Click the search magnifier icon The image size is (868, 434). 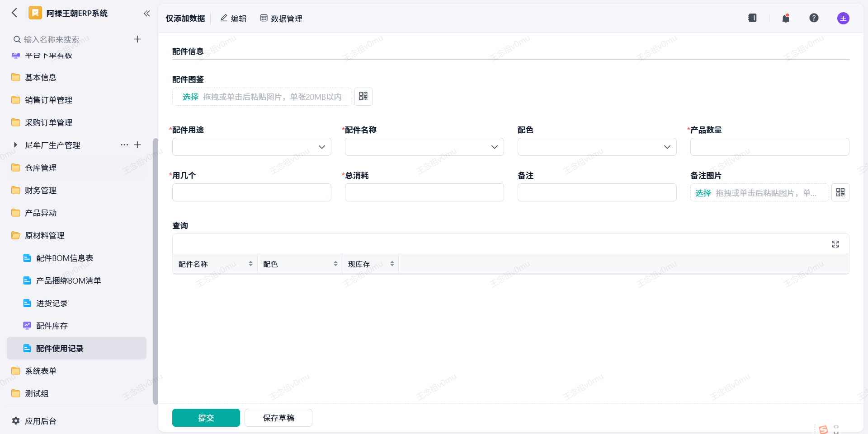click(17, 39)
